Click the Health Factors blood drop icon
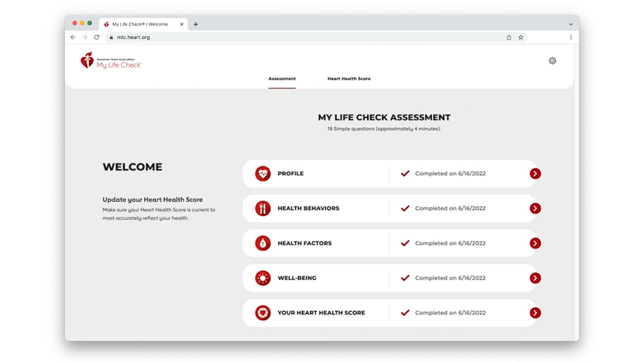This screenshot has width=644, height=362. (x=263, y=243)
